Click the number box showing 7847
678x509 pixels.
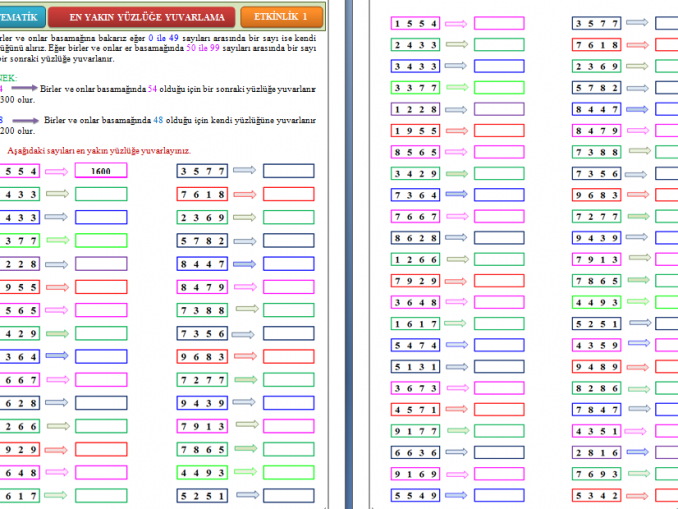597,409
